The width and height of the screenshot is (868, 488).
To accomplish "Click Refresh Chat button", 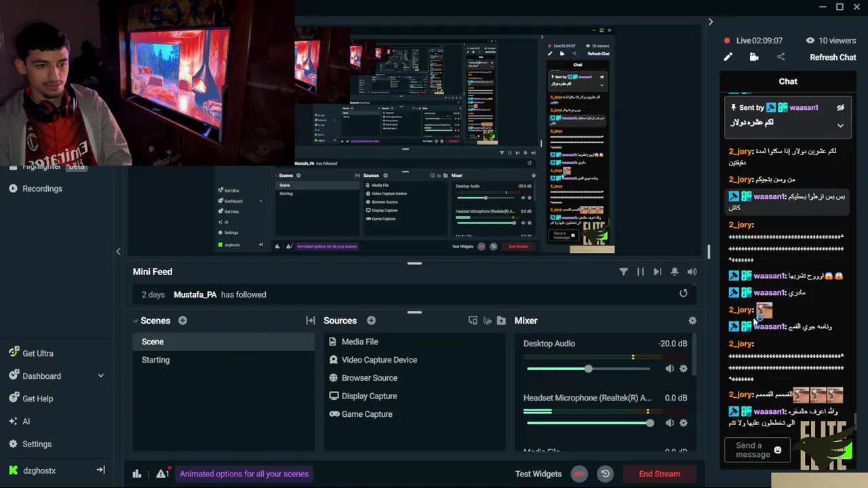I will pyautogui.click(x=833, y=58).
